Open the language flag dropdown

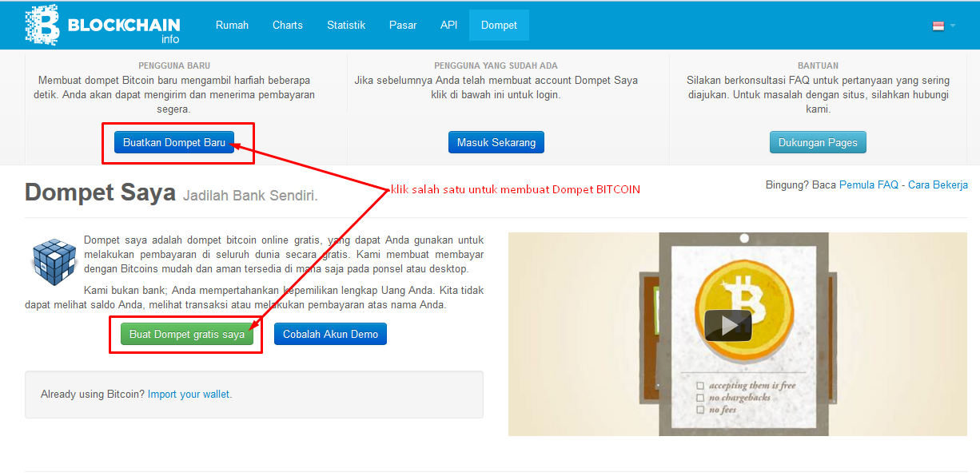[x=943, y=26]
